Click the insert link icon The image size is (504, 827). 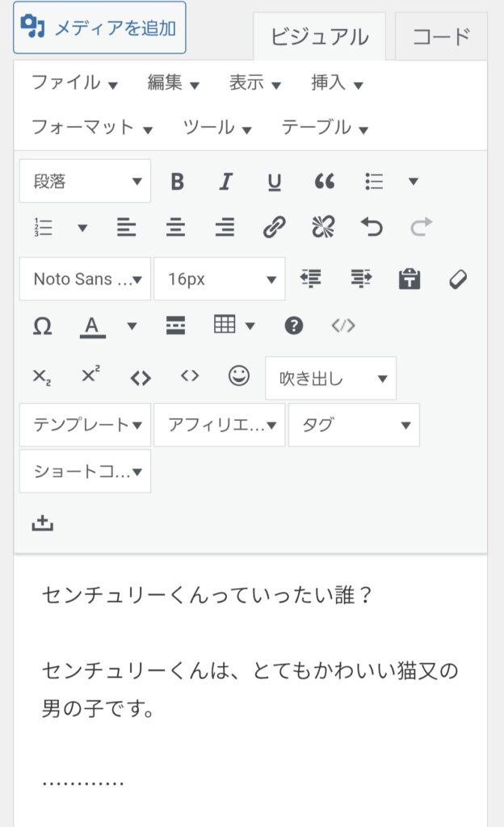click(275, 228)
